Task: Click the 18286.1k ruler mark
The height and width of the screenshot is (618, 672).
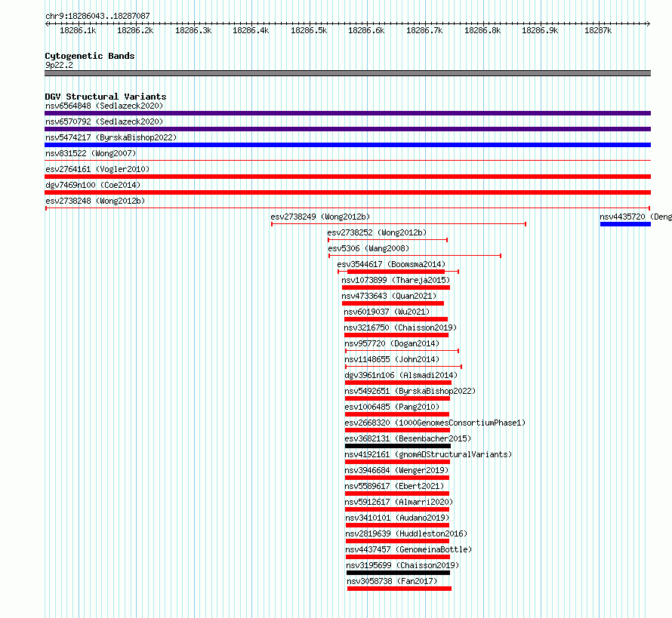Action: click(x=78, y=30)
